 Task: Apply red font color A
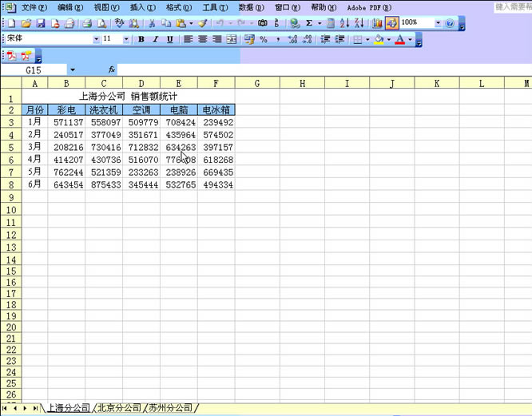(400, 40)
